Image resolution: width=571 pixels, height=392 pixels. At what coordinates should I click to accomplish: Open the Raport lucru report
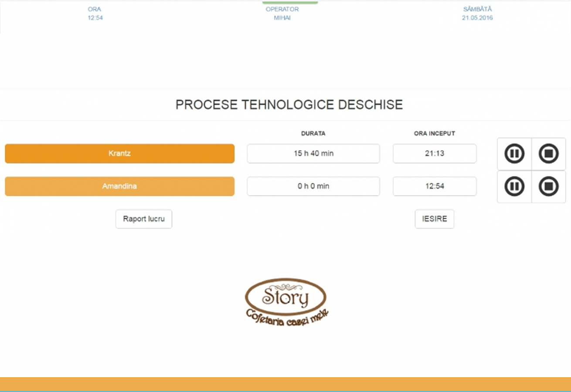pos(144,219)
